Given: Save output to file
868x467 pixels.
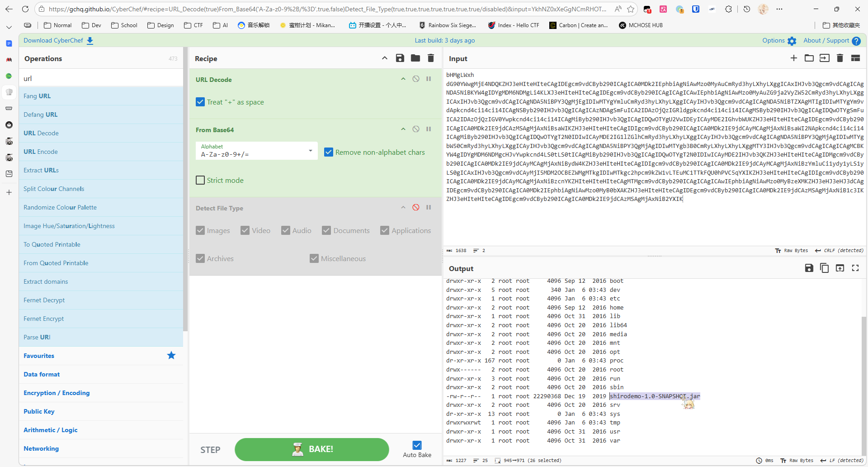Looking at the screenshot, I should [809, 268].
